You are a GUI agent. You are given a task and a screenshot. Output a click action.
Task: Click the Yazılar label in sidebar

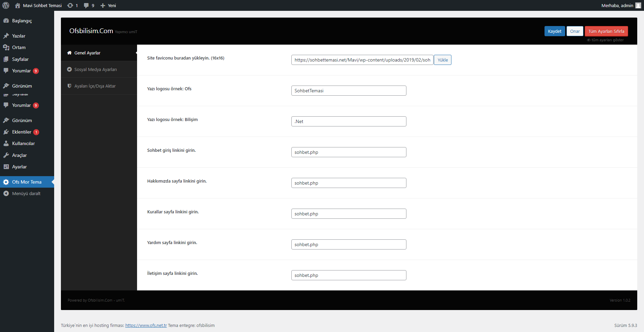(x=19, y=36)
